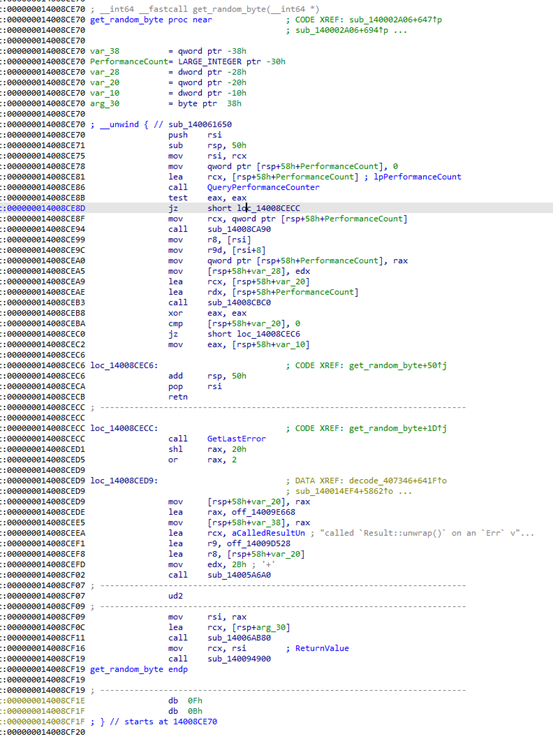Click xref get_random_byte+50
Image resolution: width=554 pixels, height=740 pixels.
[398, 365]
